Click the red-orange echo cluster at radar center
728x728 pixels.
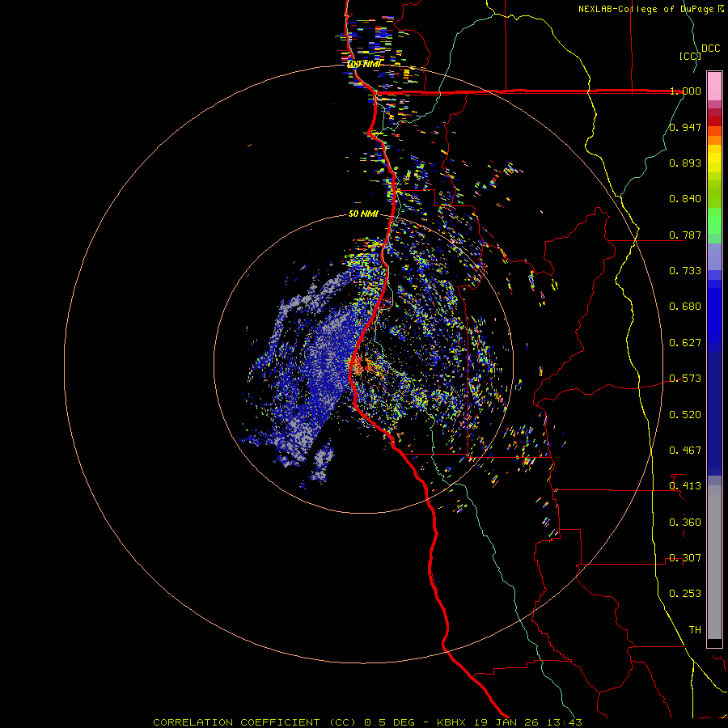click(363, 366)
